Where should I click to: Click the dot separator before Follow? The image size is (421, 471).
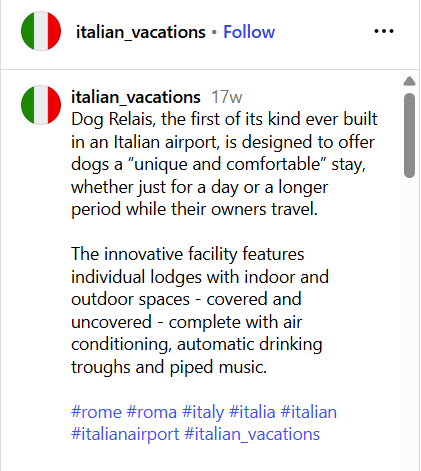(214, 32)
